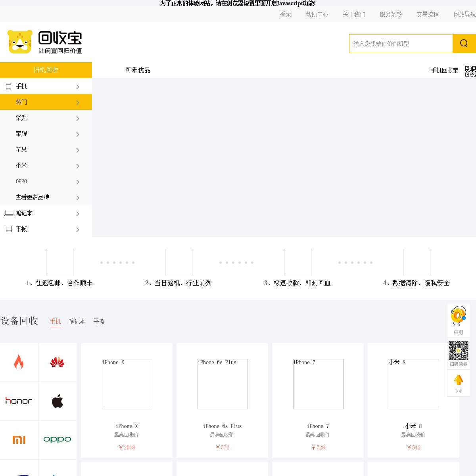Click the model search input field
Screen dimensions: 476x476
point(401,44)
